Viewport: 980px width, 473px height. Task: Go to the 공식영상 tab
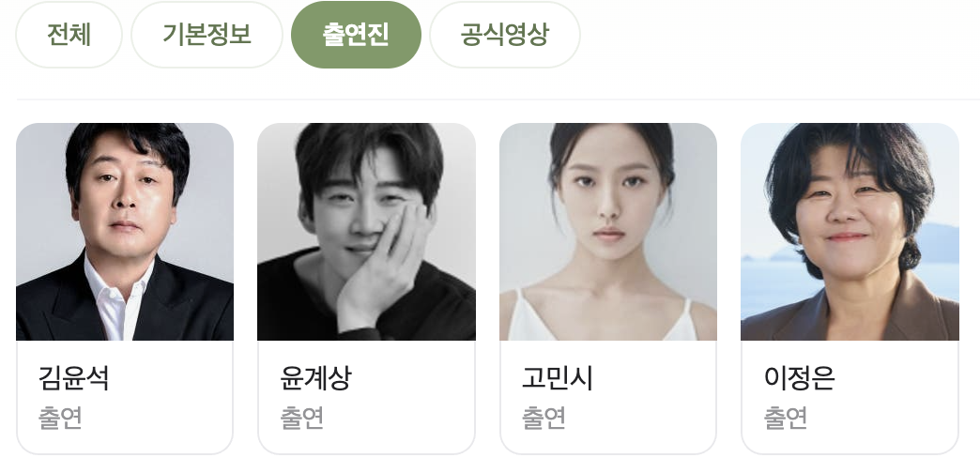(x=505, y=35)
